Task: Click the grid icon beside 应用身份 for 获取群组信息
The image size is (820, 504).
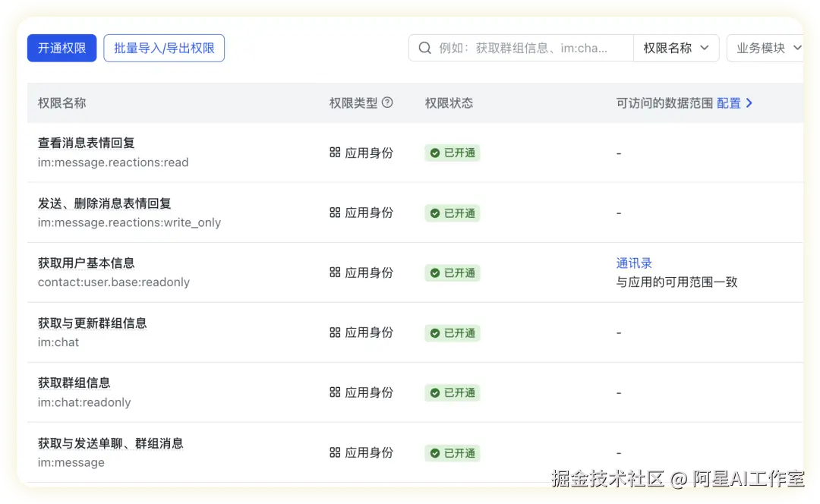Action: tap(334, 392)
